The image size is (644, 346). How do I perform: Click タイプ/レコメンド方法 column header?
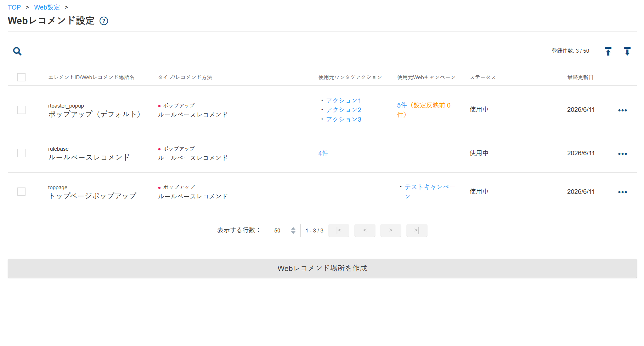[185, 77]
